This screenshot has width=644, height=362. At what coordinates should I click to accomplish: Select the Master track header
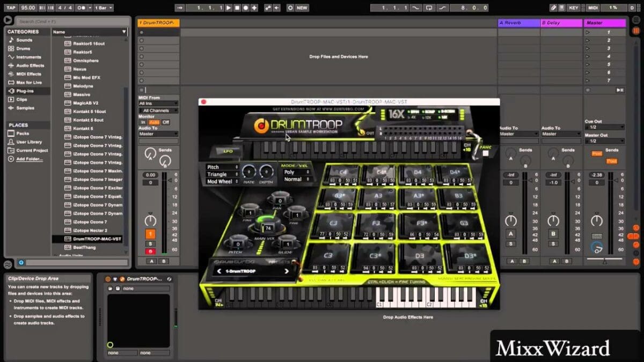point(605,23)
